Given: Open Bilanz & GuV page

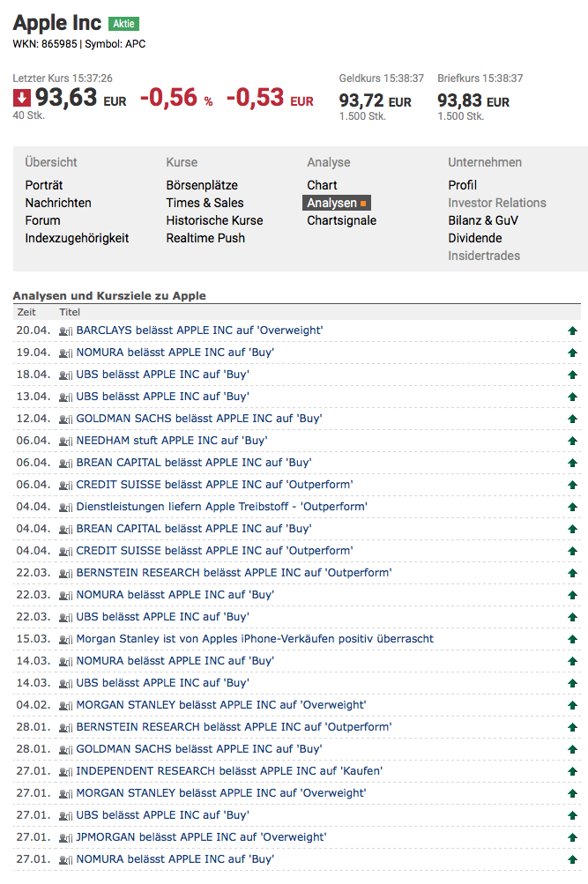Looking at the screenshot, I should 483,220.
